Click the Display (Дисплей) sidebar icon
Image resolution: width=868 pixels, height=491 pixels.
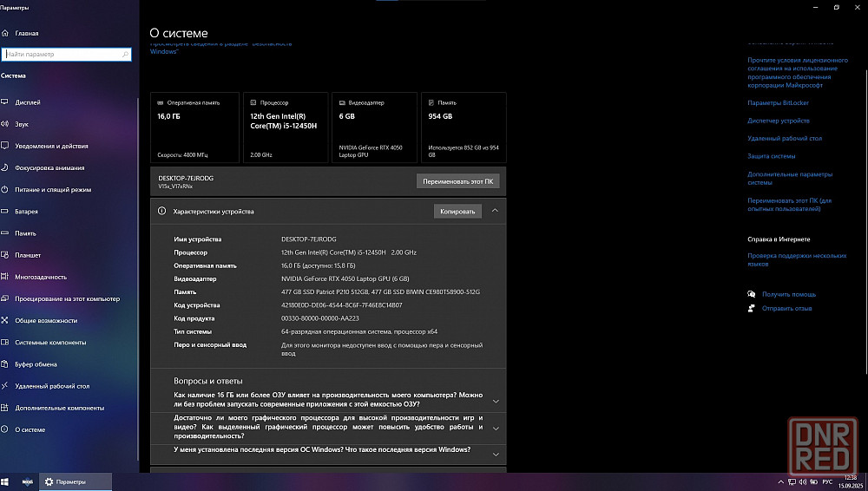(x=5, y=102)
